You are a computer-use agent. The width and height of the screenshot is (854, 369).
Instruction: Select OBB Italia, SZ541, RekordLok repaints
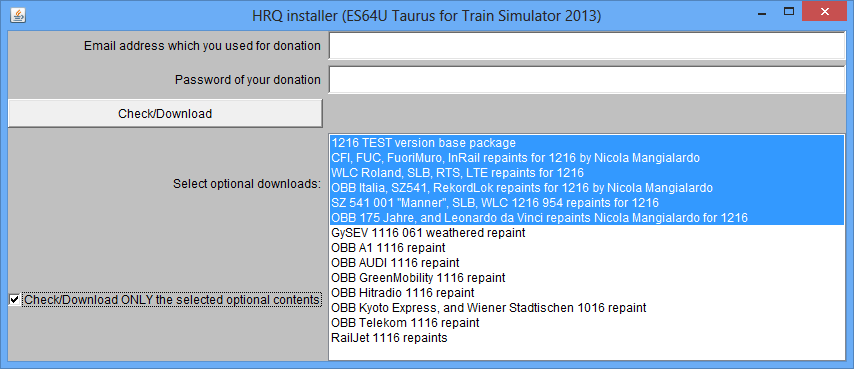587,188
